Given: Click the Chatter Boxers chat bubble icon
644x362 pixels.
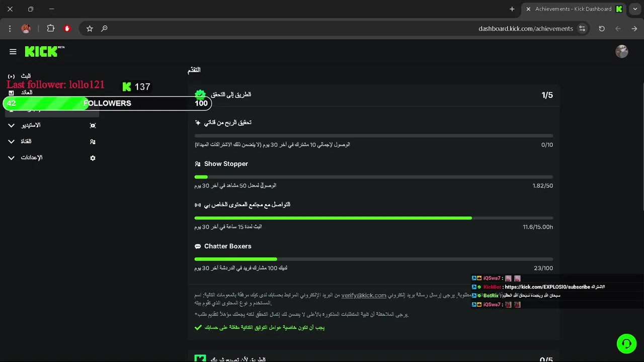Looking at the screenshot, I should [198, 246].
